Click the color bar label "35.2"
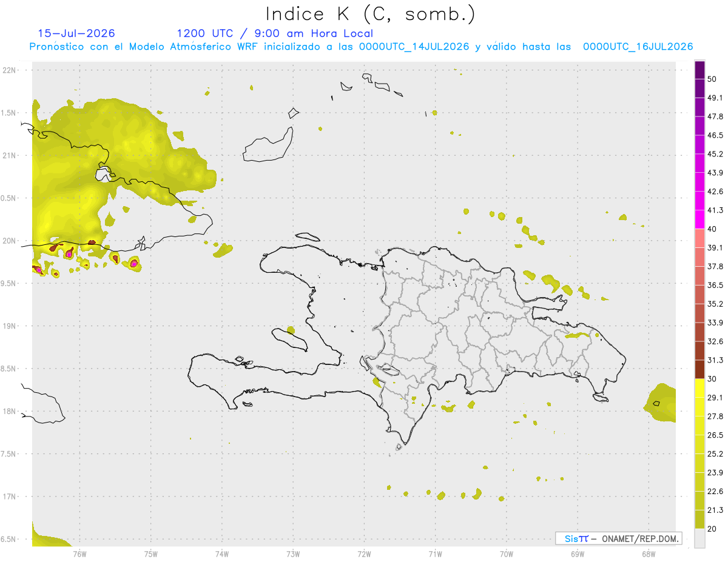This screenshot has height=562, width=728. (x=716, y=304)
